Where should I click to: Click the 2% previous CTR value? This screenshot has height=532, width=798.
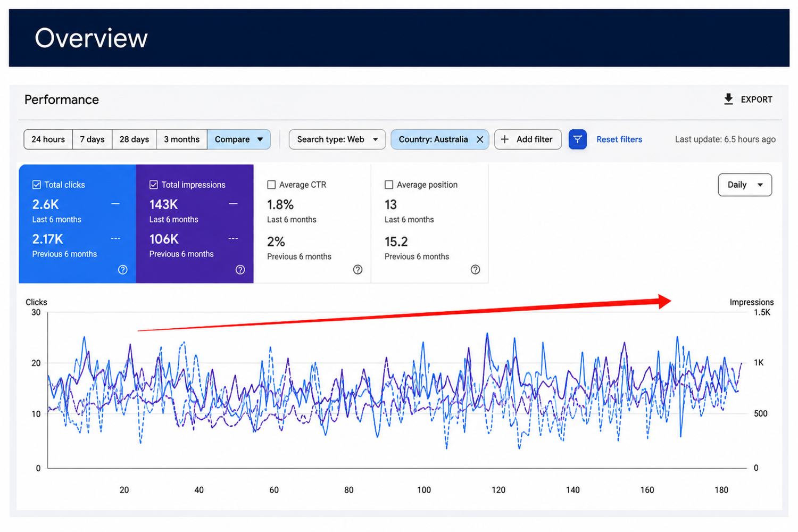276,242
